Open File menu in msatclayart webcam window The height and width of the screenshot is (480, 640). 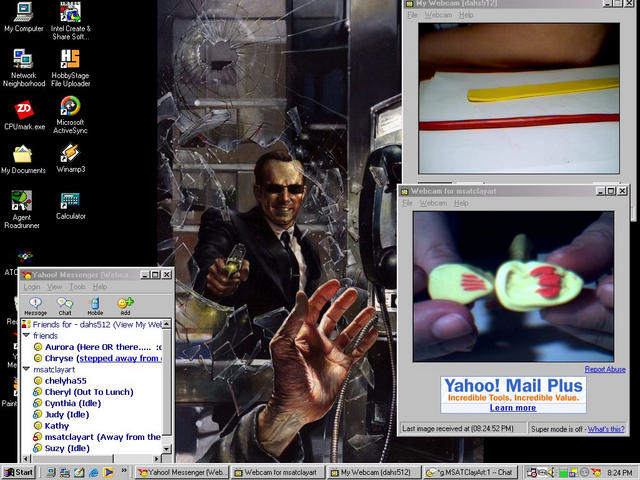[x=407, y=203]
